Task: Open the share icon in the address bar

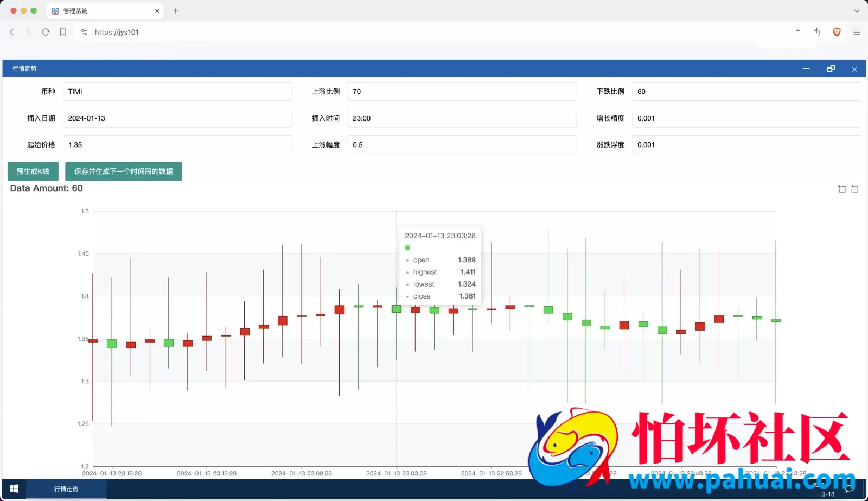Action: coord(816,32)
